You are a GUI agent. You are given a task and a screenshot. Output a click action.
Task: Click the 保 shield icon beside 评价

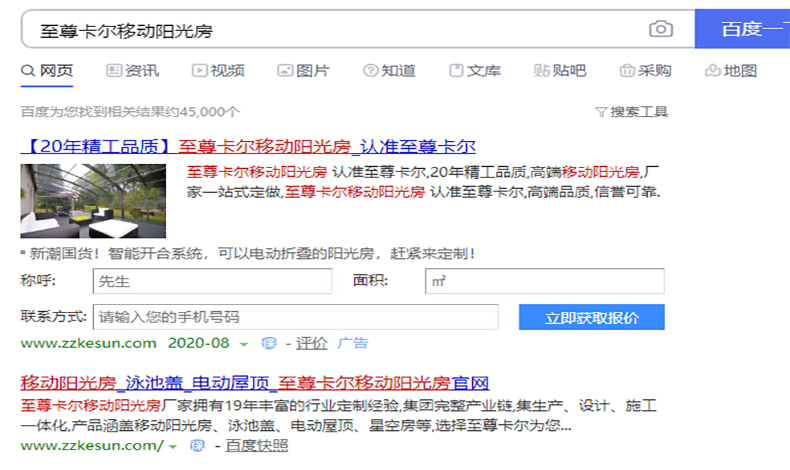(269, 344)
